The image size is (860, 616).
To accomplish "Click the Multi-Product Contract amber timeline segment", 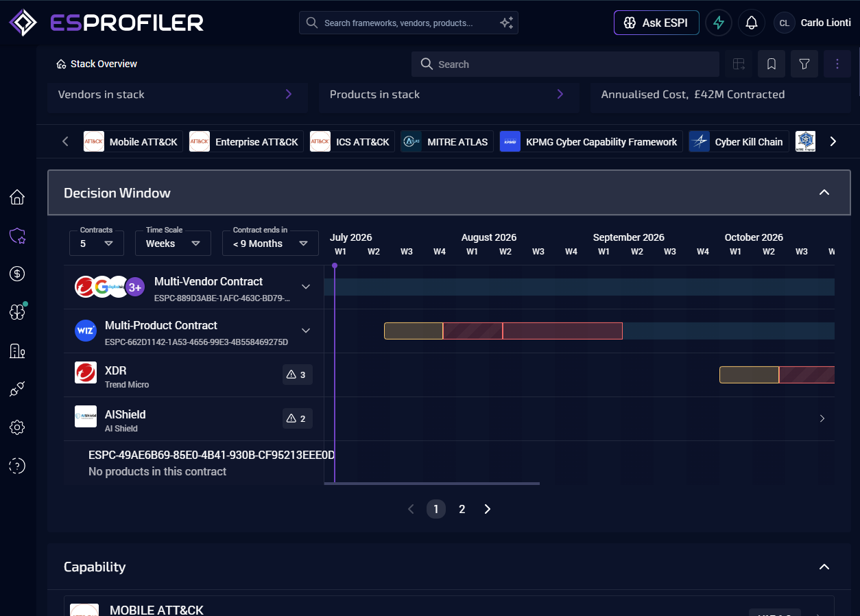I will 414,331.
